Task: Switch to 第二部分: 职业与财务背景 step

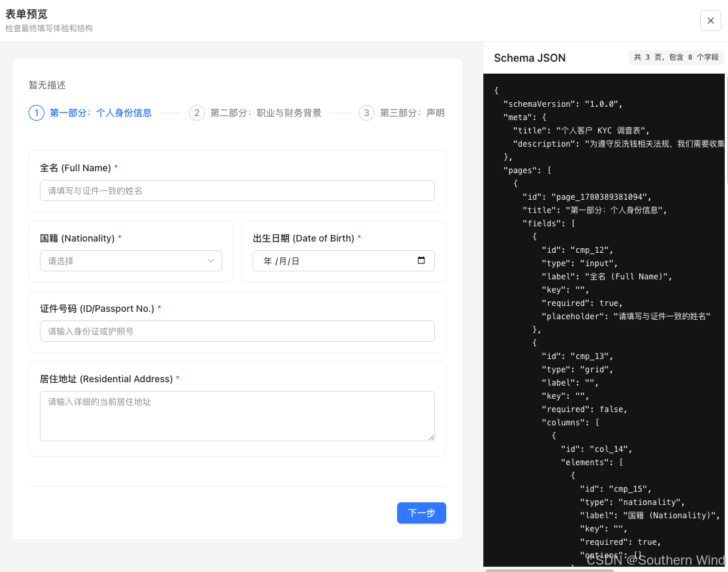Action: (x=266, y=113)
